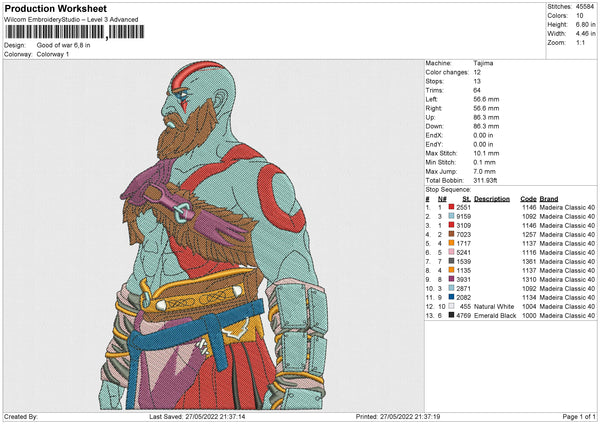600x424 pixels.
Task: Select thread code '1257' in row 4
Action: (529, 235)
